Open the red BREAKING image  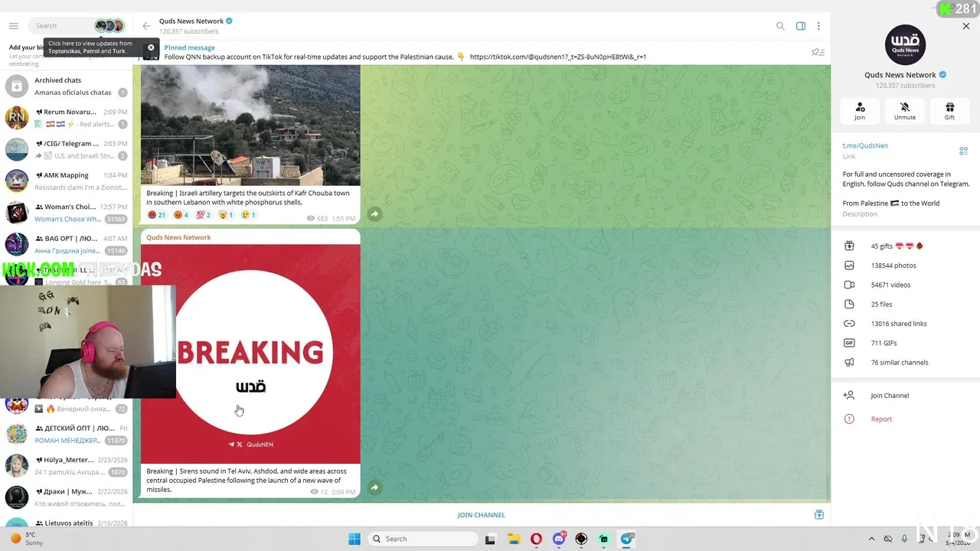(250, 354)
